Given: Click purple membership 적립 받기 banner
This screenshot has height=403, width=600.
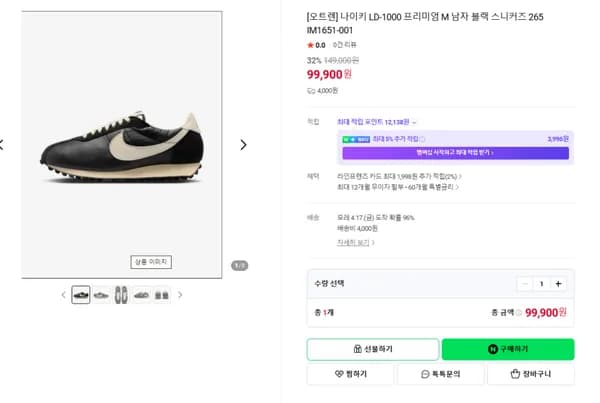Looking at the screenshot, I should point(455,153).
